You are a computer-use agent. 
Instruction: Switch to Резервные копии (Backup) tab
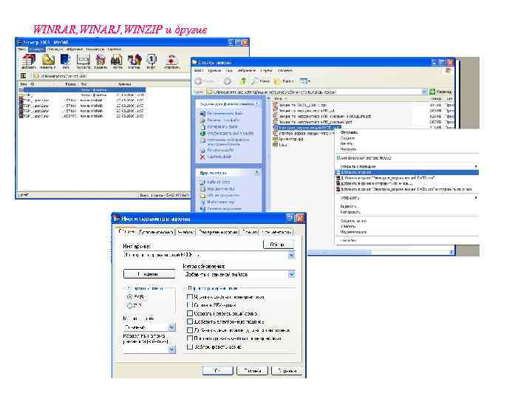(x=218, y=233)
